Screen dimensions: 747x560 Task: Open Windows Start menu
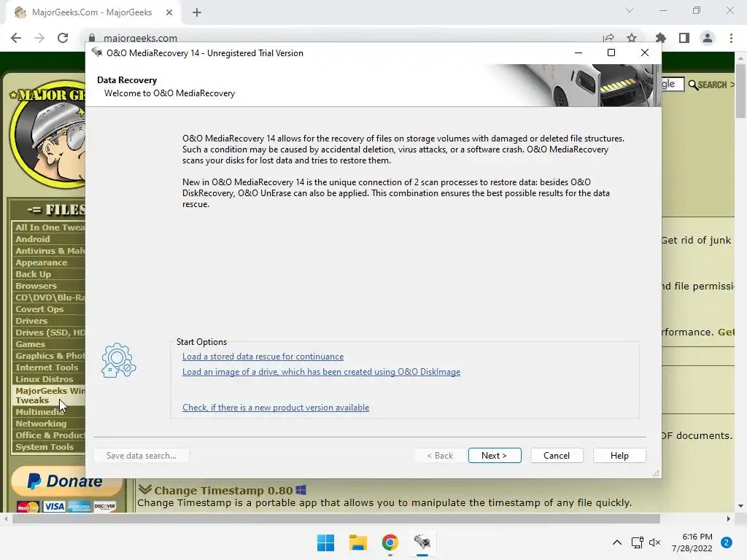326,542
